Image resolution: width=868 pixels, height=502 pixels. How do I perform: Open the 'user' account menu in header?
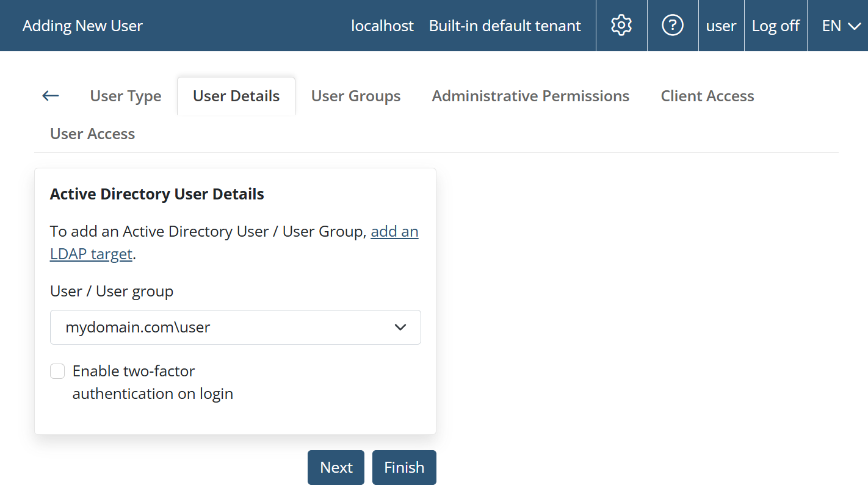[x=721, y=26]
